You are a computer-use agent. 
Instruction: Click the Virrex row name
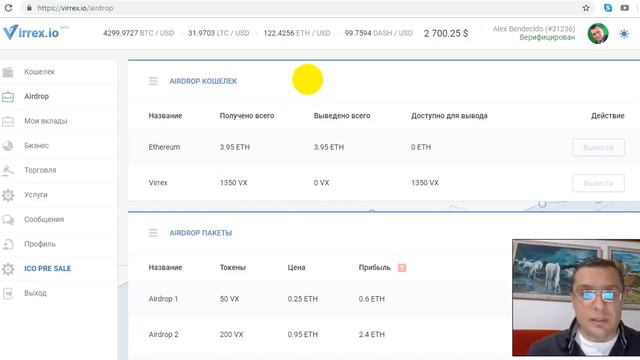click(158, 182)
